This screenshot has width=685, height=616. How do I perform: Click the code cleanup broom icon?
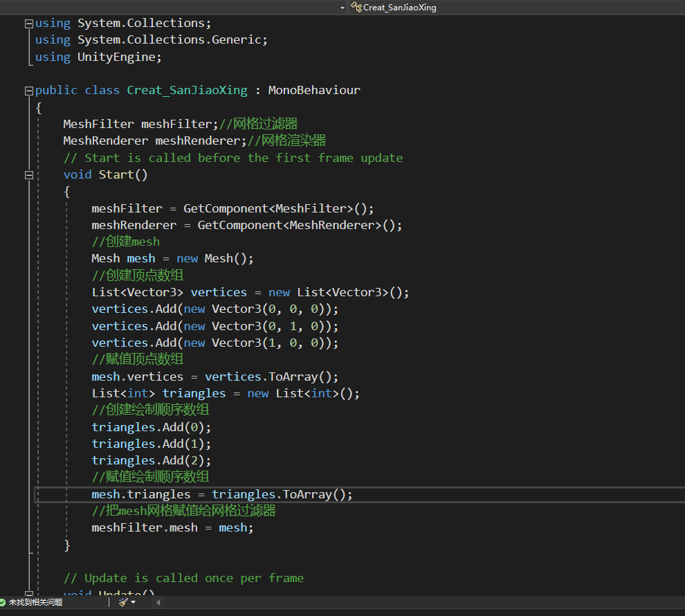coord(124,602)
